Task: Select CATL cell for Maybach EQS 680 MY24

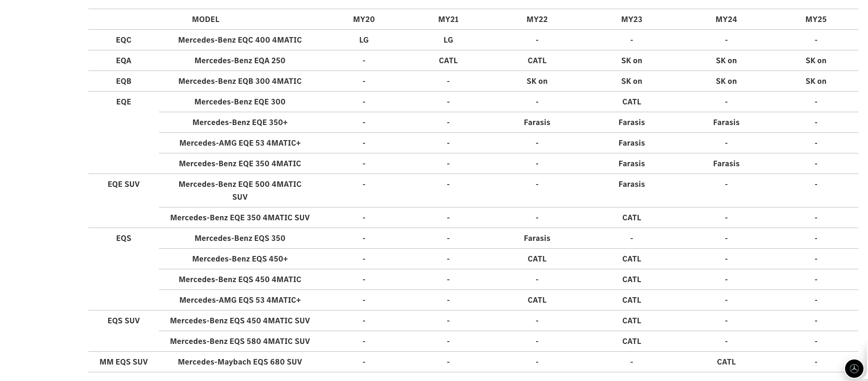Action: (x=726, y=362)
